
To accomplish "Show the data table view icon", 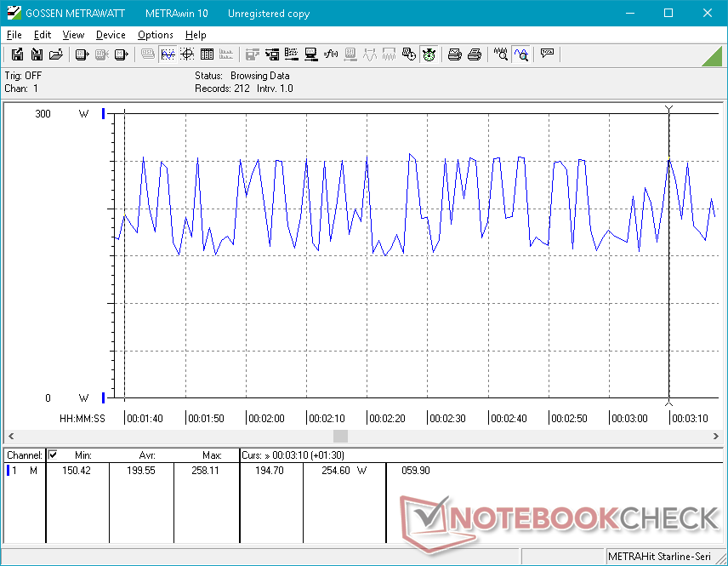I will (207, 54).
